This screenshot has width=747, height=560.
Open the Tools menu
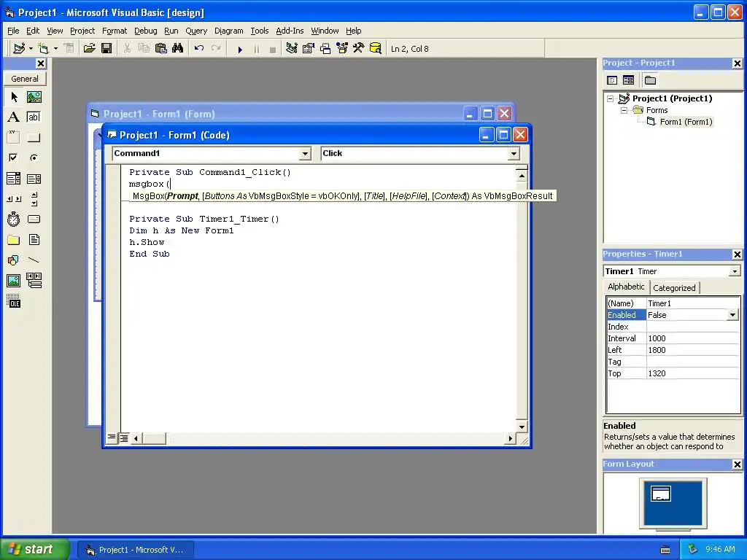(x=260, y=31)
